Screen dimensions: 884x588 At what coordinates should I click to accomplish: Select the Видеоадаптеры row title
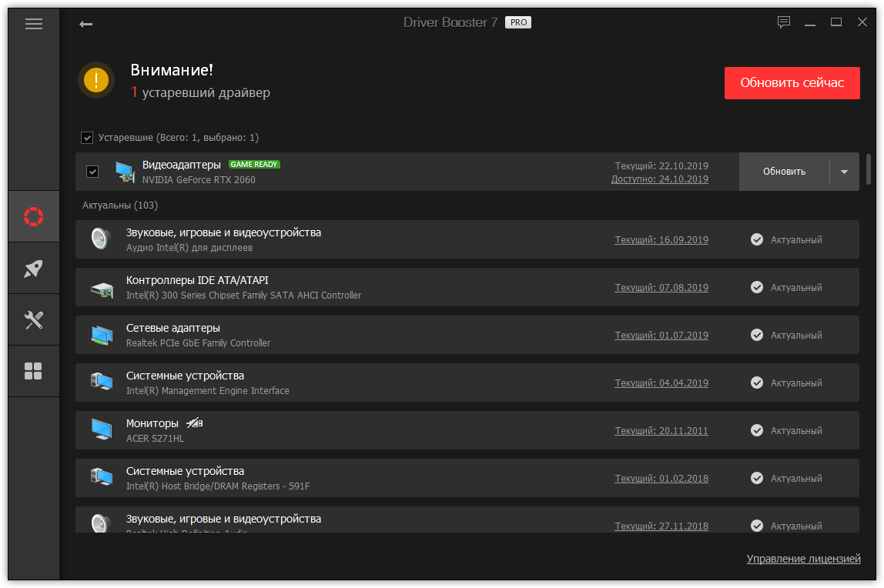pyautogui.click(x=182, y=165)
